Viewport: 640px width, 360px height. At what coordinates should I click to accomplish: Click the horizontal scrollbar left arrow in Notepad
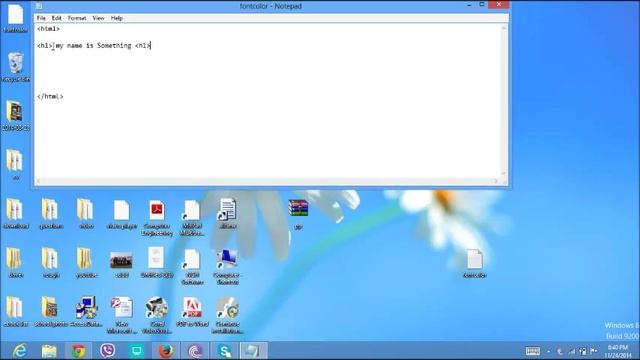[39, 181]
